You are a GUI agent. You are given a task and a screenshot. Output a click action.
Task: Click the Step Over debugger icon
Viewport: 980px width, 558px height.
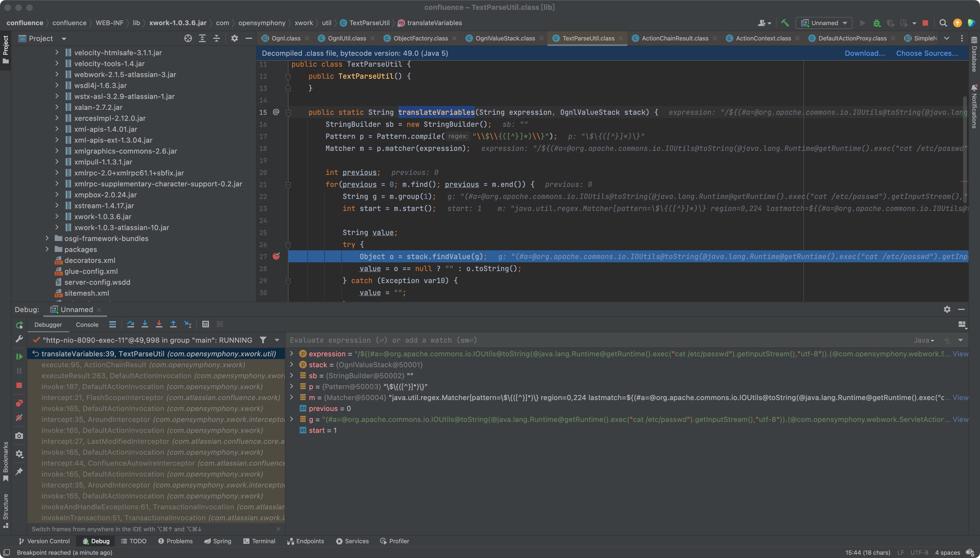click(130, 324)
